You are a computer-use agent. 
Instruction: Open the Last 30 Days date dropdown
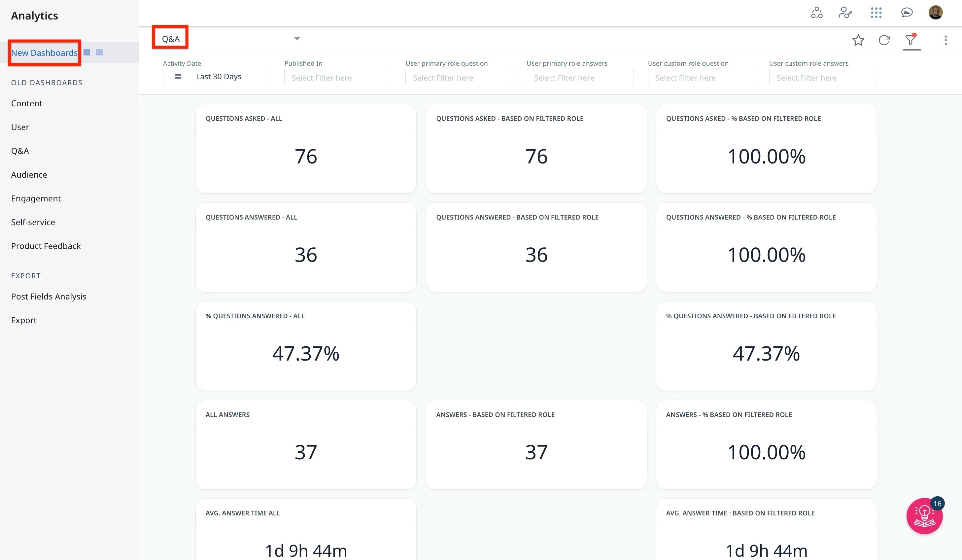pyautogui.click(x=230, y=77)
